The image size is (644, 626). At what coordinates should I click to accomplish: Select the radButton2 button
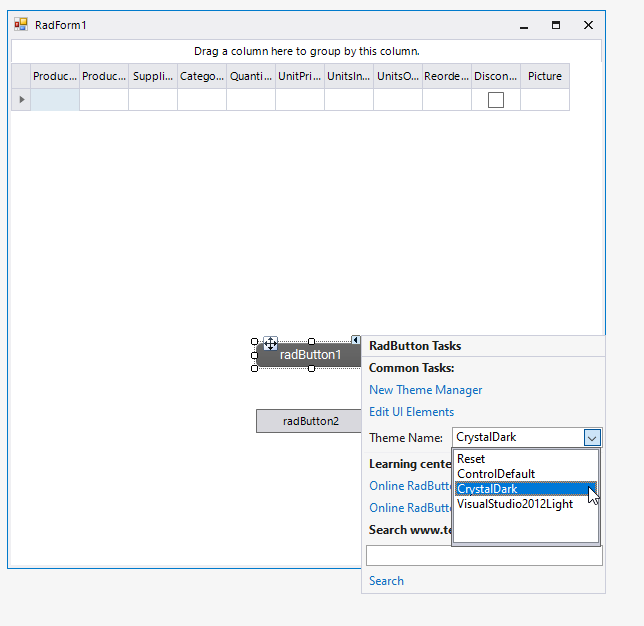point(309,421)
